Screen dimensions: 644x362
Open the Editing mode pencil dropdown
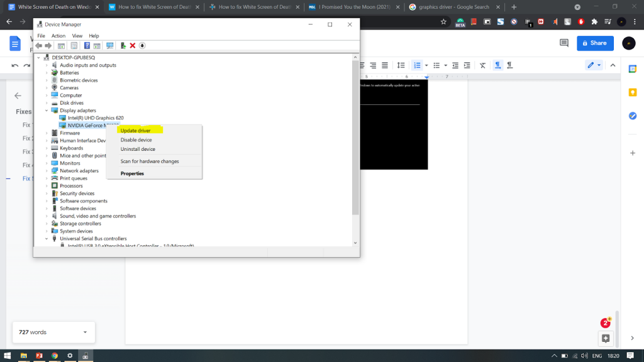click(x=594, y=65)
